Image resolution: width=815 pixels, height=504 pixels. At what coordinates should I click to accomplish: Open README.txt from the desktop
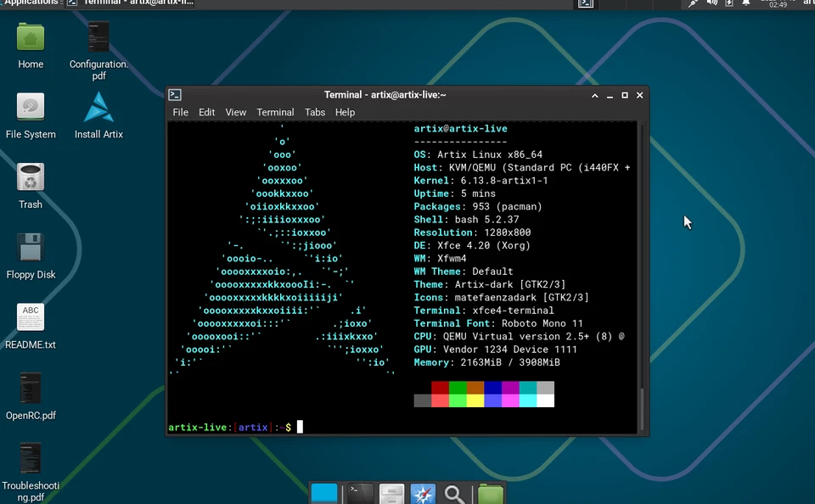(x=30, y=318)
